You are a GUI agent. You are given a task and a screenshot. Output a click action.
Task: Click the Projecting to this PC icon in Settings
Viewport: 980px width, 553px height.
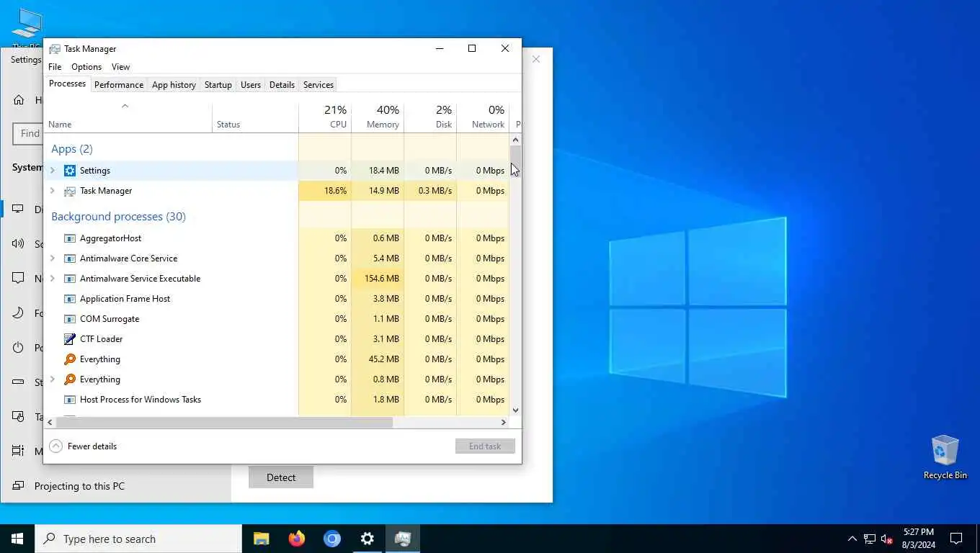pos(19,486)
